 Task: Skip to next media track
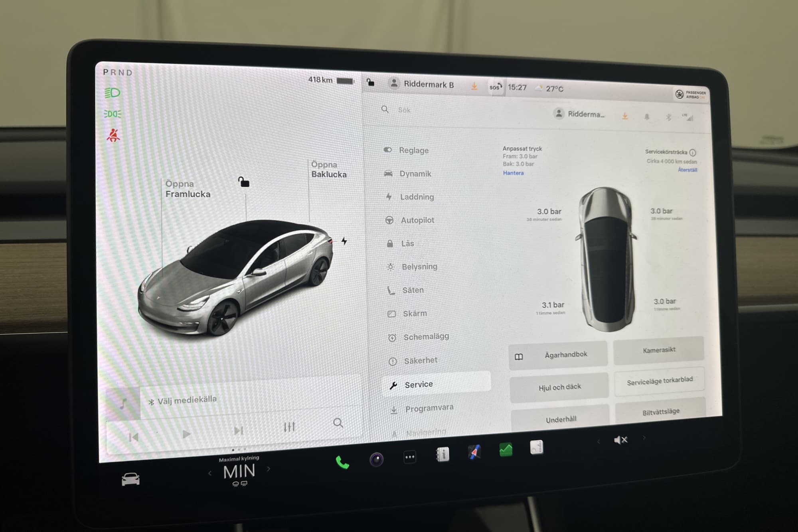(x=239, y=430)
